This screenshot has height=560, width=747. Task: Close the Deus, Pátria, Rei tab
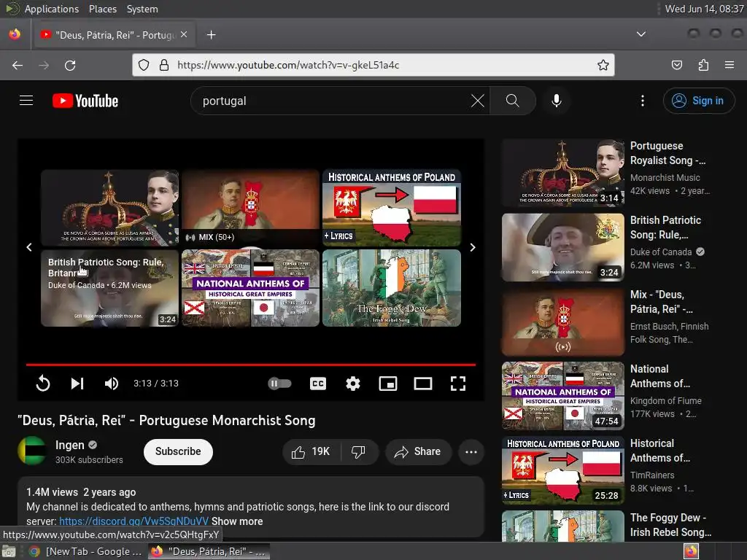click(x=184, y=35)
